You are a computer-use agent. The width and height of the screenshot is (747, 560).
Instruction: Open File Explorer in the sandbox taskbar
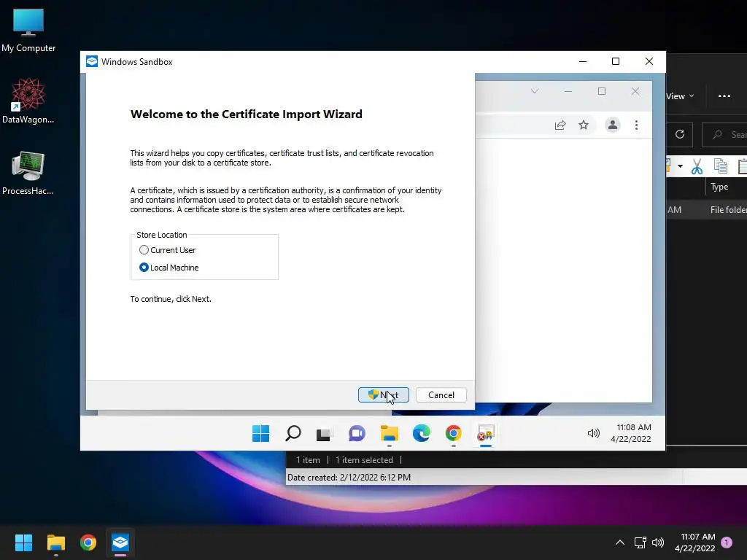[390, 433]
